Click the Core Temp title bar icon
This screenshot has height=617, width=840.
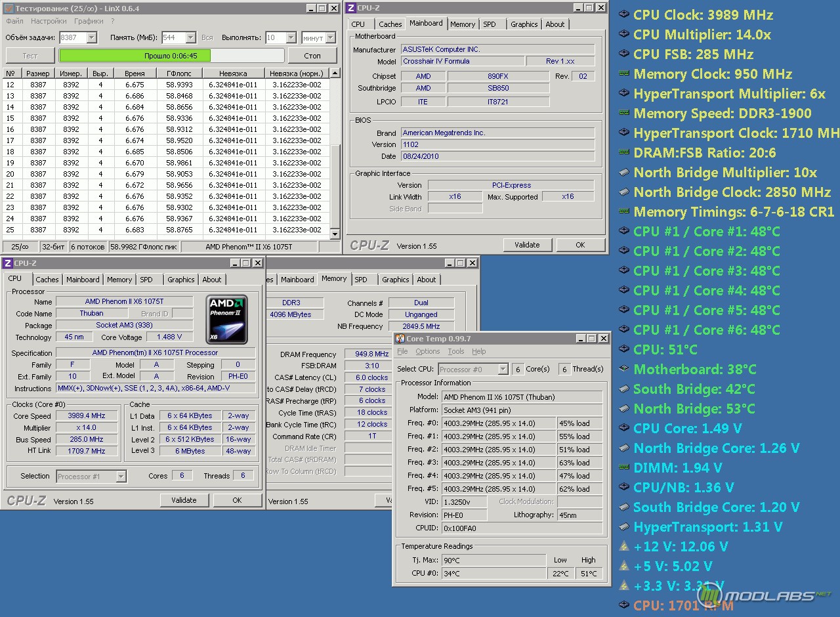400,339
